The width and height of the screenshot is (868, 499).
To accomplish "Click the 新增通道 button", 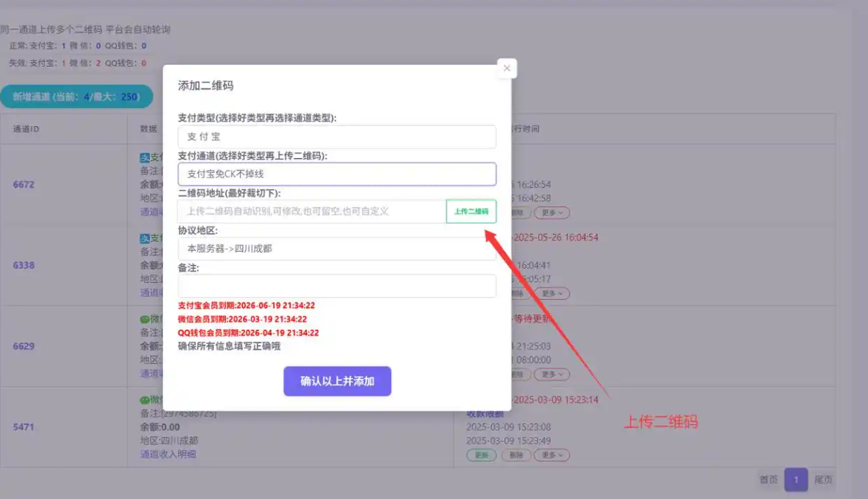I will coord(77,97).
